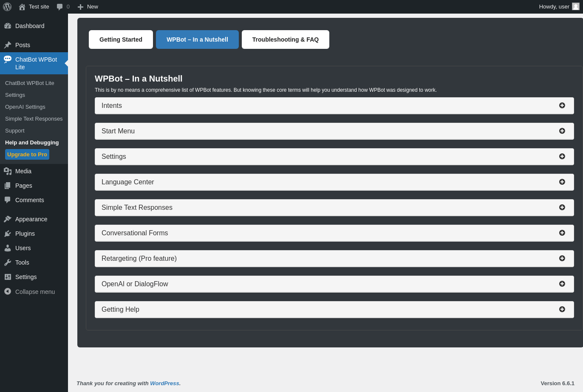Switch to the Getting Started tab
Screen dimensions: 583x392
click(x=121, y=39)
